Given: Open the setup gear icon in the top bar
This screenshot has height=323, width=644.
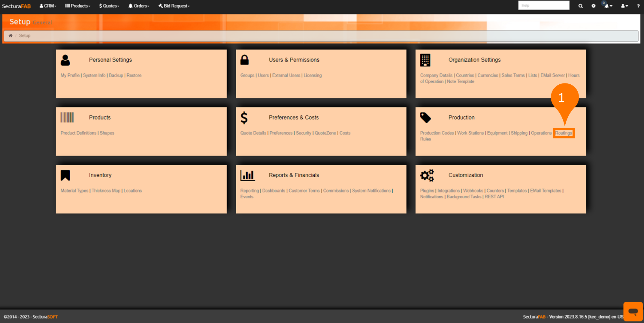Looking at the screenshot, I should 593,6.
